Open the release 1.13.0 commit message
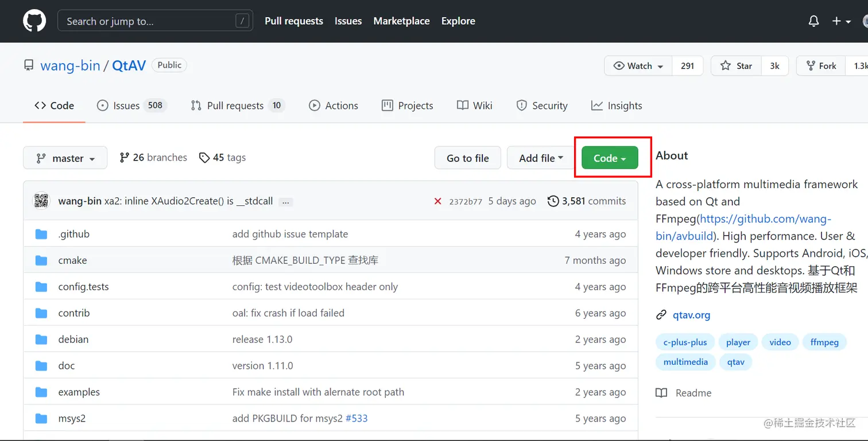Image resolution: width=868 pixels, height=441 pixels. (x=262, y=339)
